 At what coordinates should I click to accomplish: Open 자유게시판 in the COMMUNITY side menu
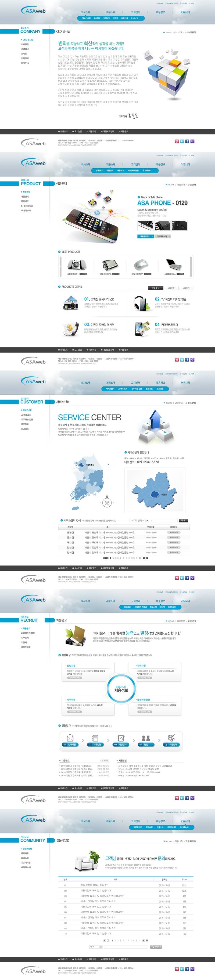26,863
